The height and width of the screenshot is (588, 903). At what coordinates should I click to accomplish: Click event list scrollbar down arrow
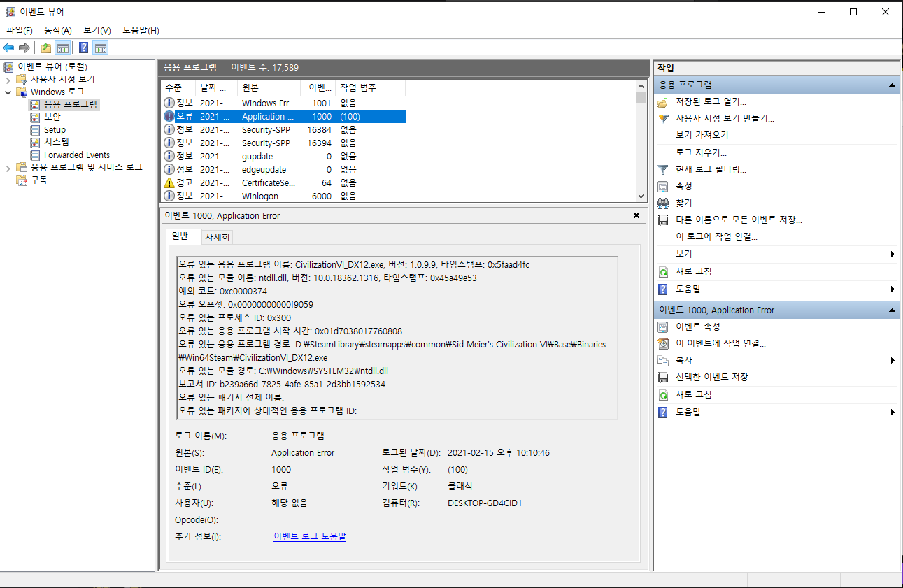coord(641,197)
